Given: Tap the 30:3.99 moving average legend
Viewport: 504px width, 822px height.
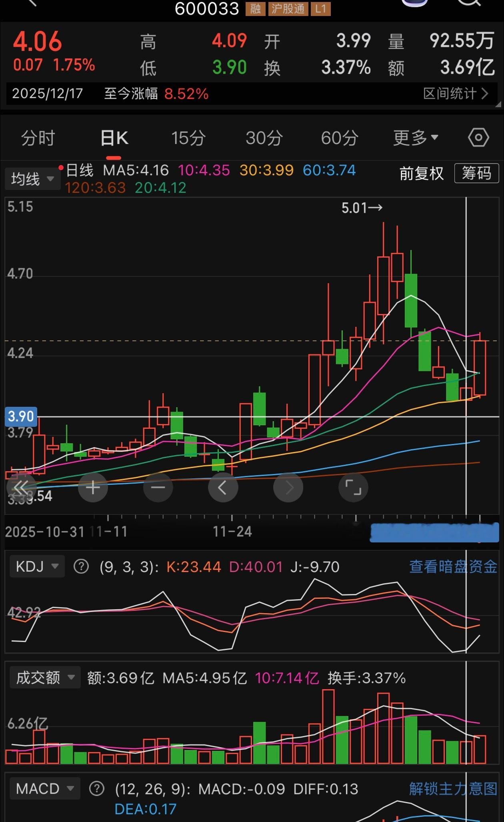Looking at the screenshot, I should tap(267, 170).
